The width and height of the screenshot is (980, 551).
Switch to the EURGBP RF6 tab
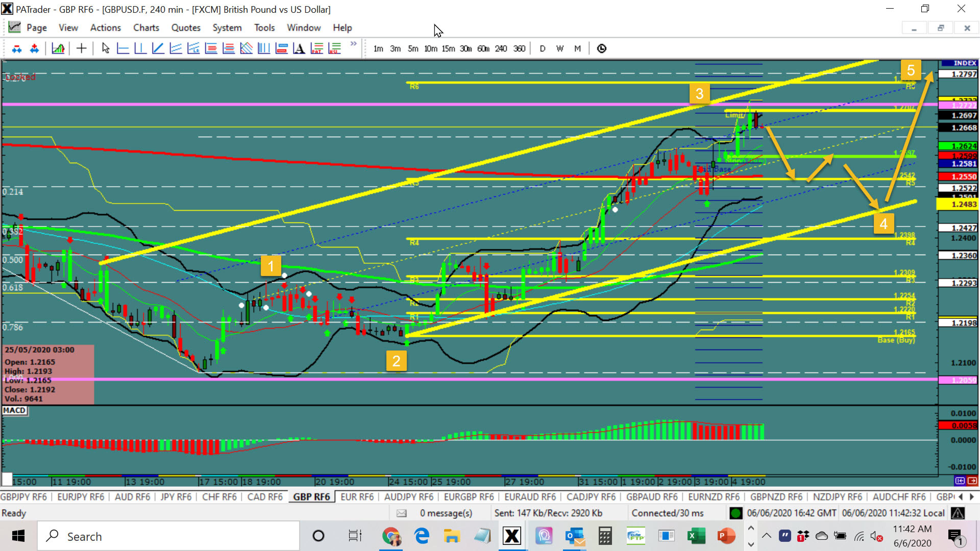[469, 497]
